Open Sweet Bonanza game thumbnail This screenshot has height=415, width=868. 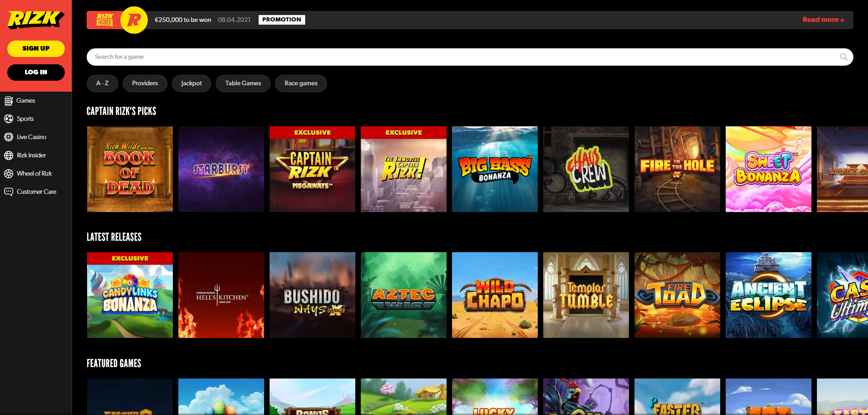tap(769, 169)
